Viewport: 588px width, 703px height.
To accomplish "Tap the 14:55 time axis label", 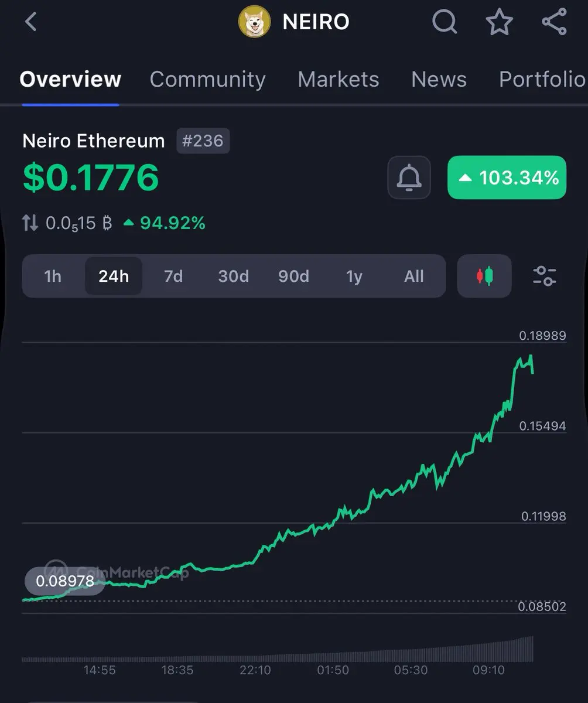I will click(99, 670).
